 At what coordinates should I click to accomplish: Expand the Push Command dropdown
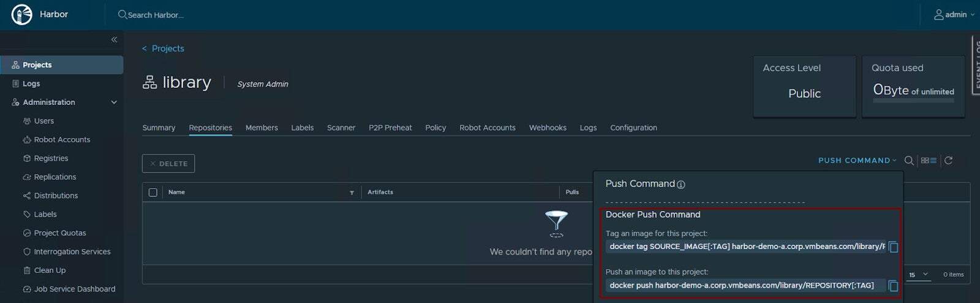pos(857,161)
